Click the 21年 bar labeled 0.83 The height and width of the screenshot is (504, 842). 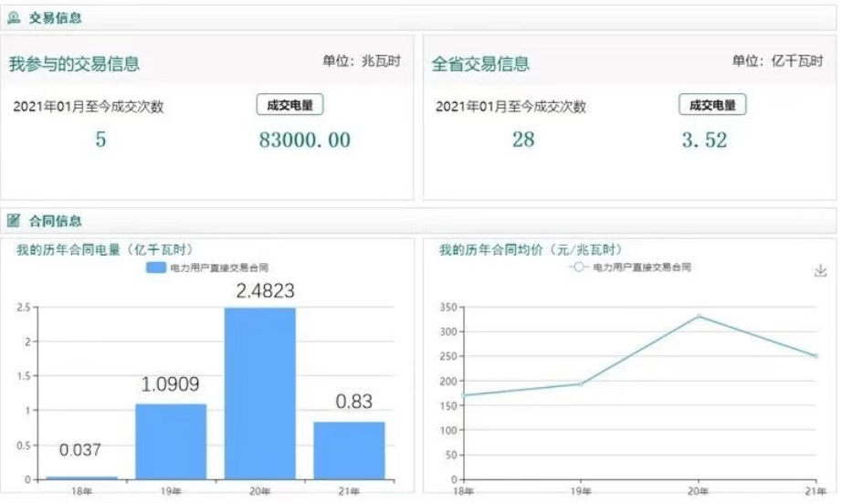349,450
